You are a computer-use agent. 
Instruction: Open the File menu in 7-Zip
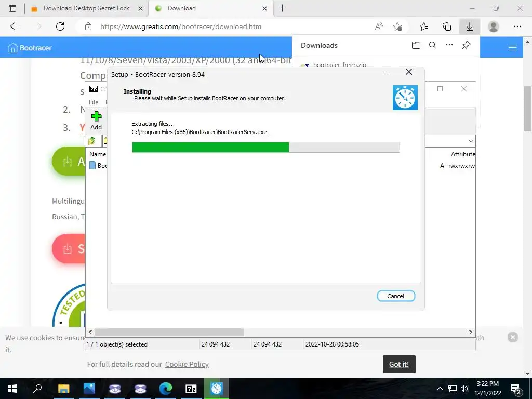[x=94, y=102]
